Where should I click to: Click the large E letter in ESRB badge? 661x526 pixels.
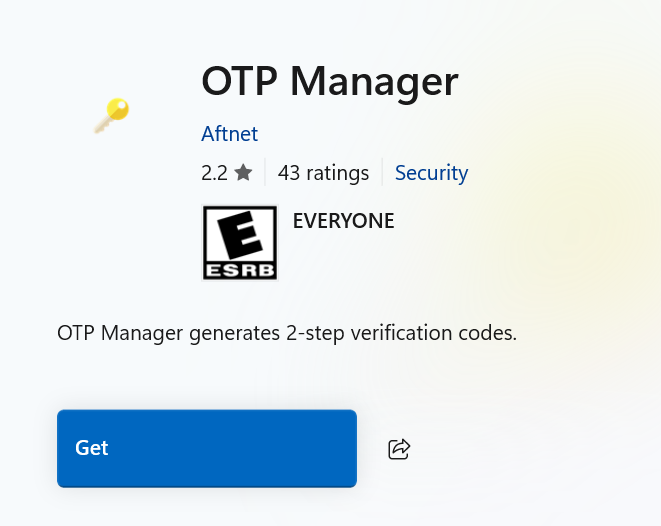point(240,235)
